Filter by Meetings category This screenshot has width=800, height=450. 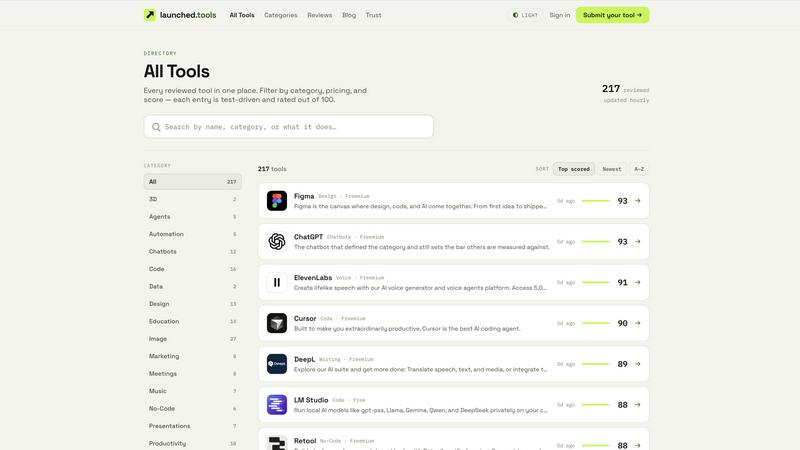[192, 373]
